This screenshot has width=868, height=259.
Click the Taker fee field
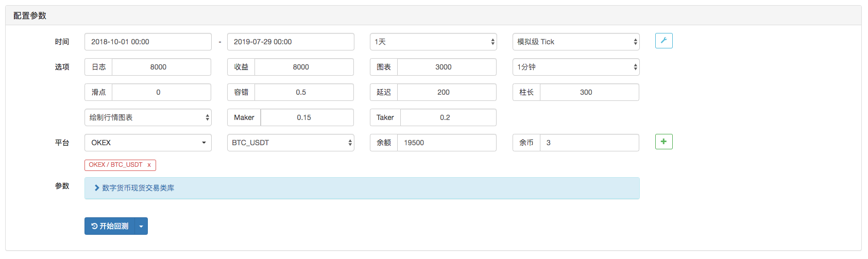(448, 117)
